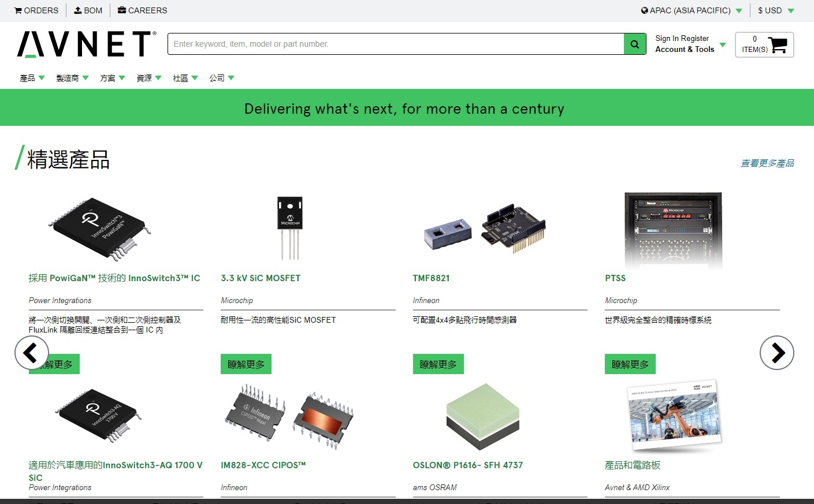This screenshot has width=814, height=504.
Task: Open the 3.3 kV SiC MOSFET image
Action: pos(290,229)
